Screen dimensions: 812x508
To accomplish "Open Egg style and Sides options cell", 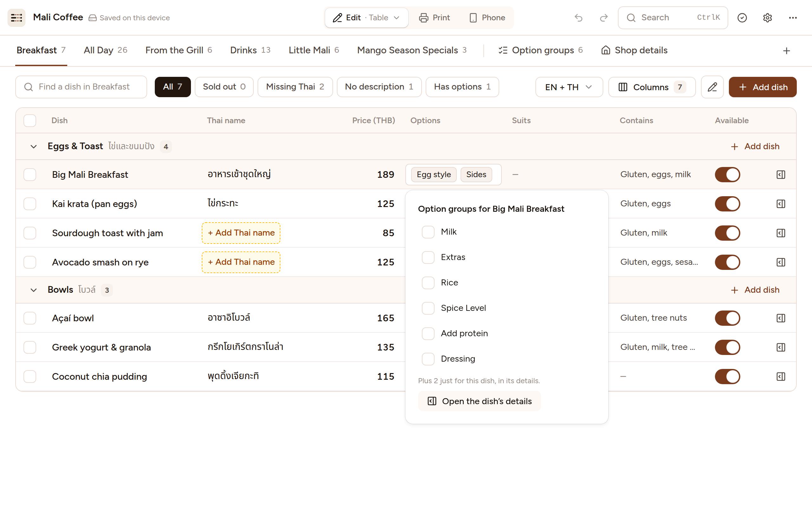I will pyautogui.click(x=453, y=174).
